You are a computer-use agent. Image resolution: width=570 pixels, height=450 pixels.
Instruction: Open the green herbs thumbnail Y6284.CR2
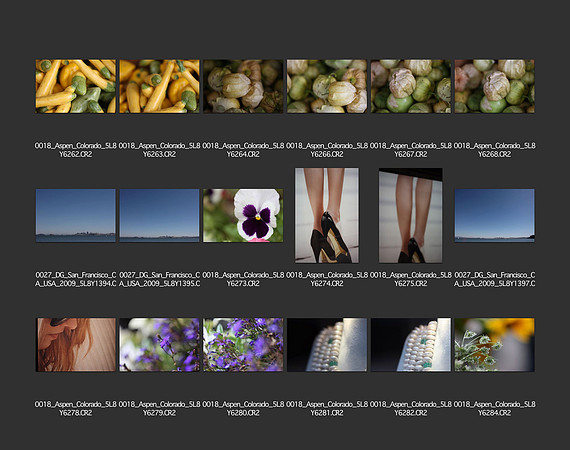pos(494,345)
